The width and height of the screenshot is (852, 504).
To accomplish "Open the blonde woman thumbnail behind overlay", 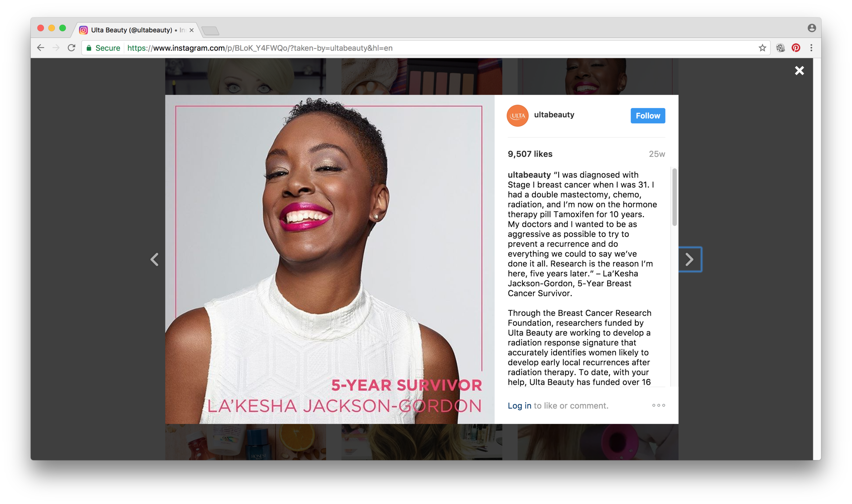I will click(245, 76).
